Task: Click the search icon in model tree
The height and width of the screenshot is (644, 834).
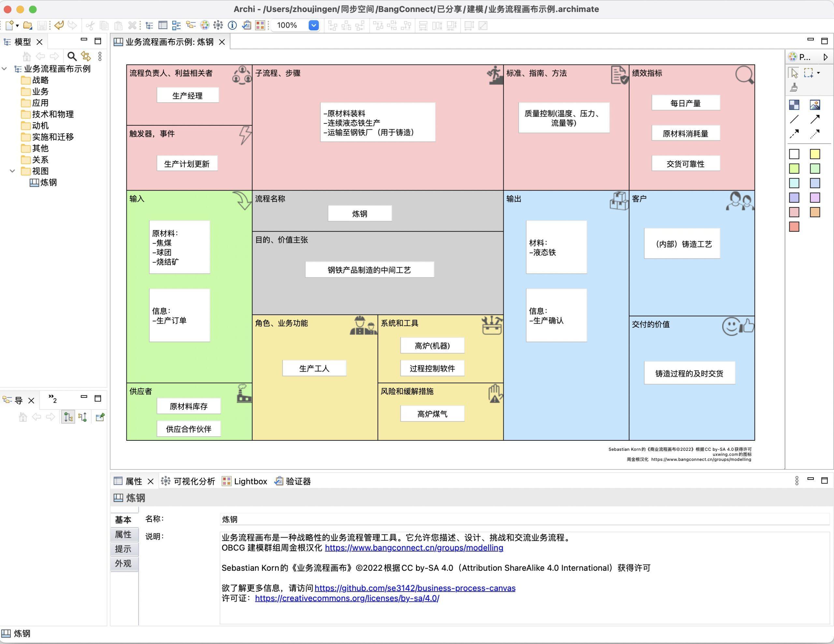Action: tap(72, 56)
